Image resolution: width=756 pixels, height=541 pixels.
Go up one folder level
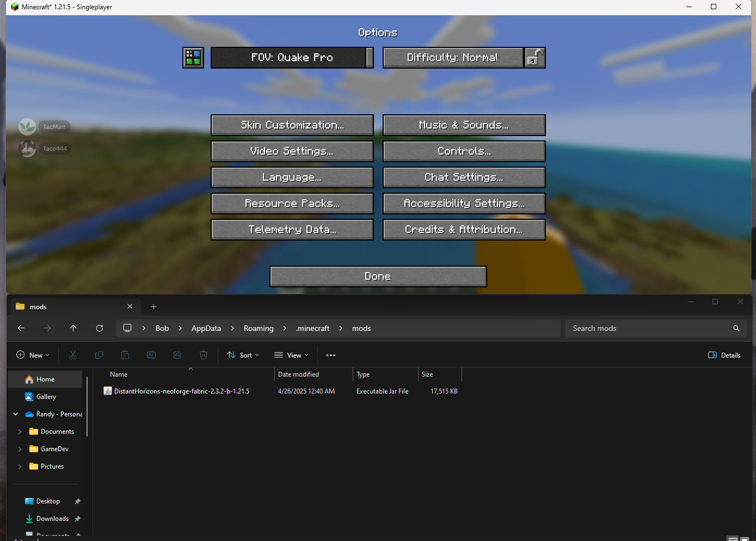coord(73,328)
